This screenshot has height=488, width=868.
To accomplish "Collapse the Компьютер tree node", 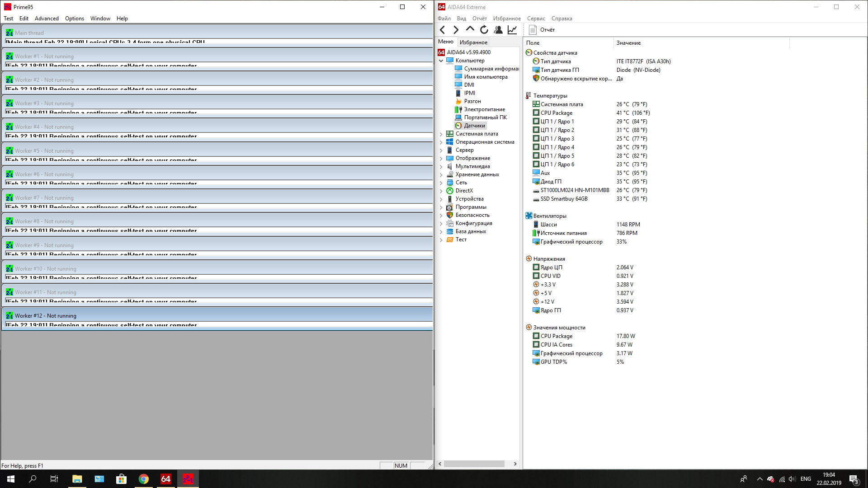I will [441, 61].
